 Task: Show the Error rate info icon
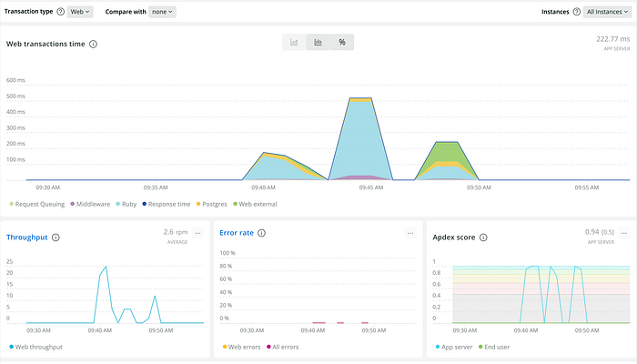tap(262, 233)
